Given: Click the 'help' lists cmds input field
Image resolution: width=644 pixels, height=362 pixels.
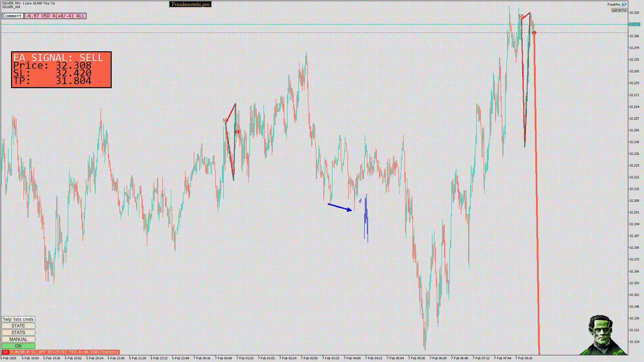Looking at the screenshot, I should coord(18,319).
